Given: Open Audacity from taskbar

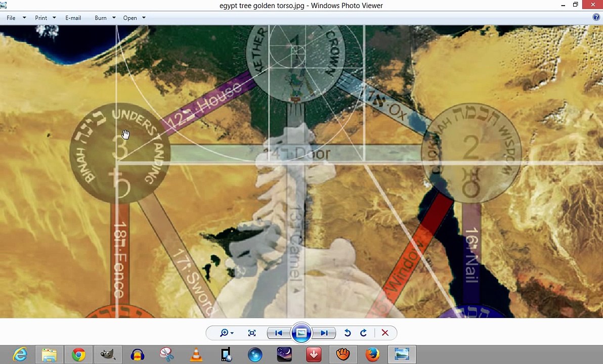Looking at the screenshot, I should 137,354.
